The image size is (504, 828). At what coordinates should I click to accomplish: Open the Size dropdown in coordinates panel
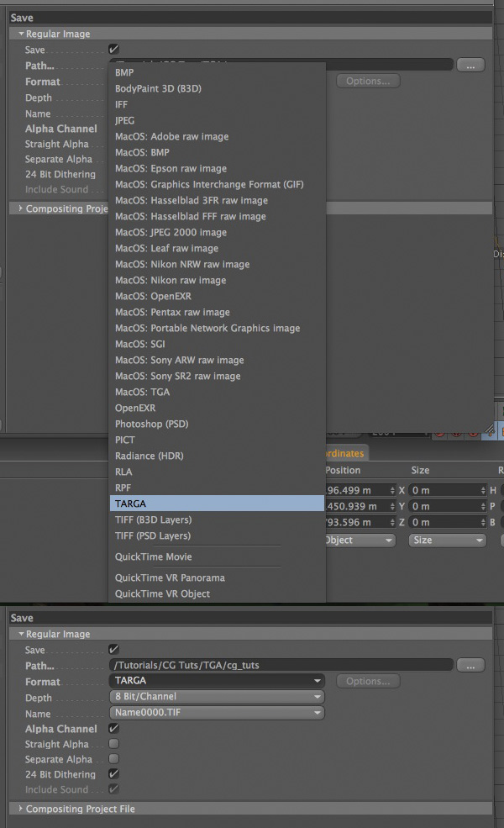pos(447,540)
